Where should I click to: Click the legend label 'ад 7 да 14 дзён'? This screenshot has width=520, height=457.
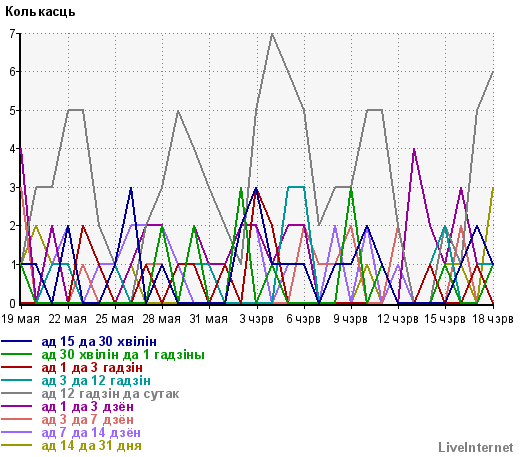click(91, 433)
